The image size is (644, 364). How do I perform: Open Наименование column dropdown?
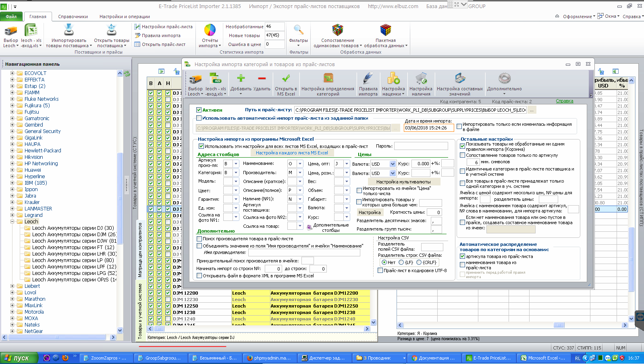click(300, 164)
